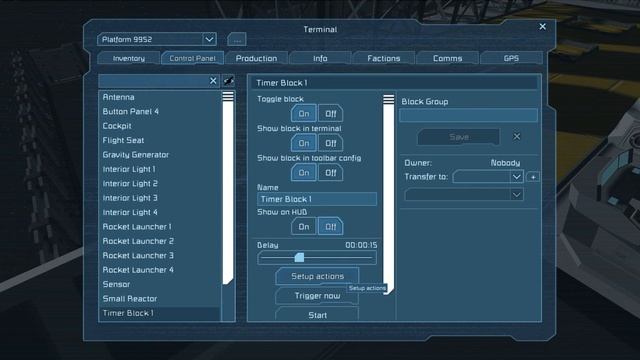Switch to the Inventory tab
640x360 pixels.
(x=129, y=58)
